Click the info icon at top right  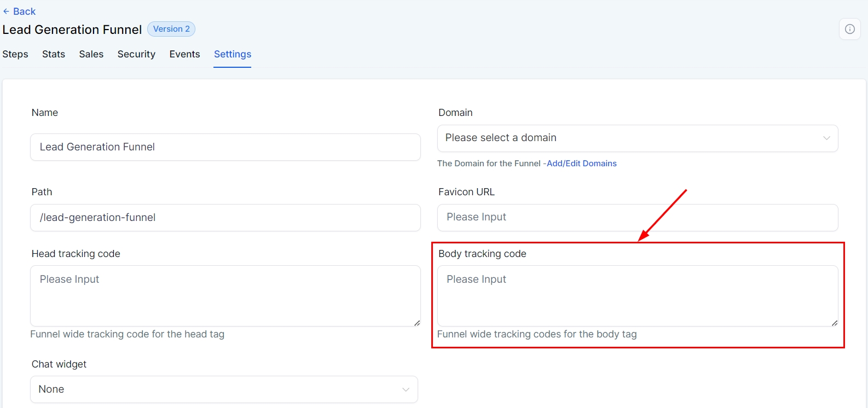[x=849, y=29]
